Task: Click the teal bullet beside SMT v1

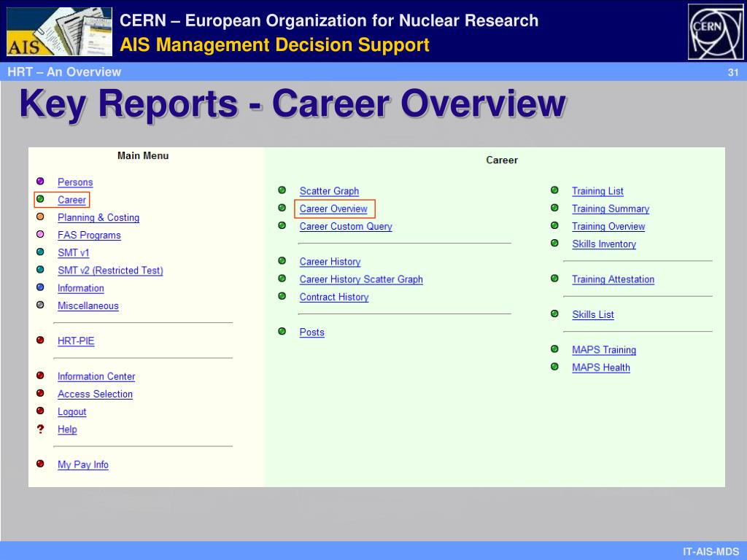Action: (40, 252)
